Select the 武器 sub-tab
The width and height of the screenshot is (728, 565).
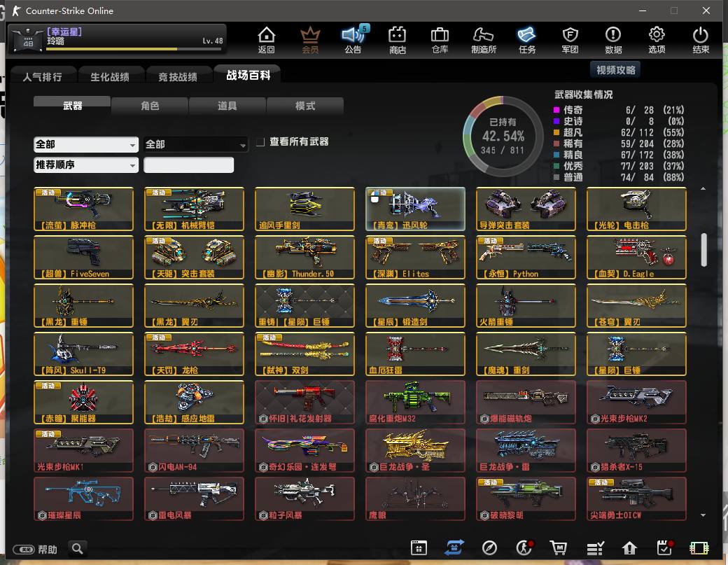point(72,106)
